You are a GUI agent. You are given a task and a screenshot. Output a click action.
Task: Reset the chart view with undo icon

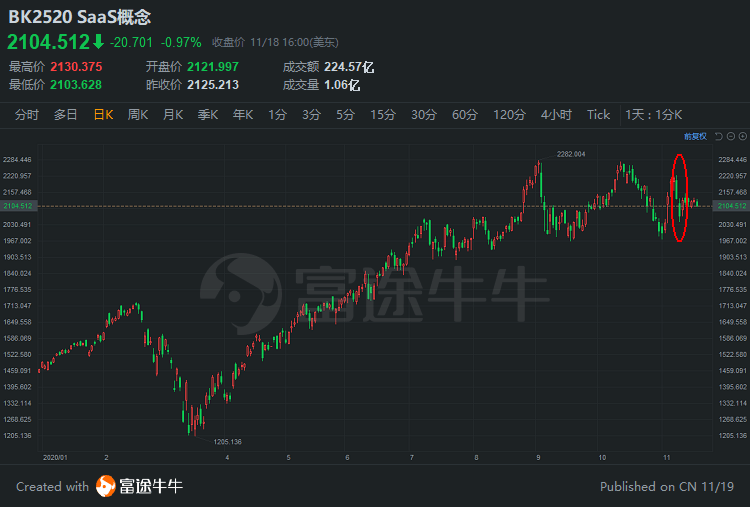click(x=718, y=136)
